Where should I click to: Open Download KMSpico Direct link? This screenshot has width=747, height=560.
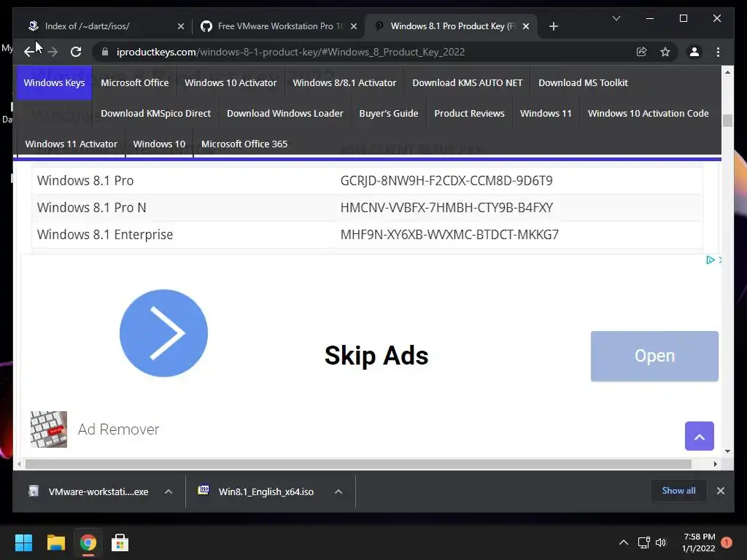point(156,113)
